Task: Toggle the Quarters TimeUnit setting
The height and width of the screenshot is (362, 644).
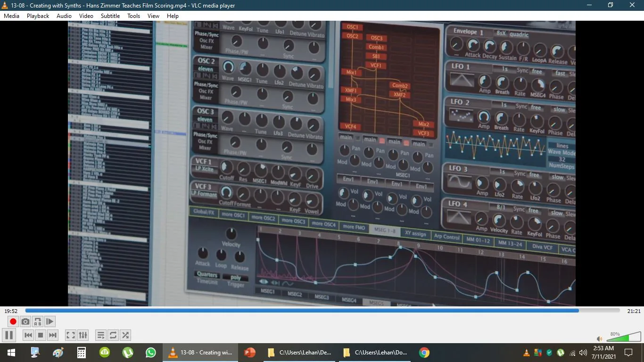Action: tap(206, 274)
